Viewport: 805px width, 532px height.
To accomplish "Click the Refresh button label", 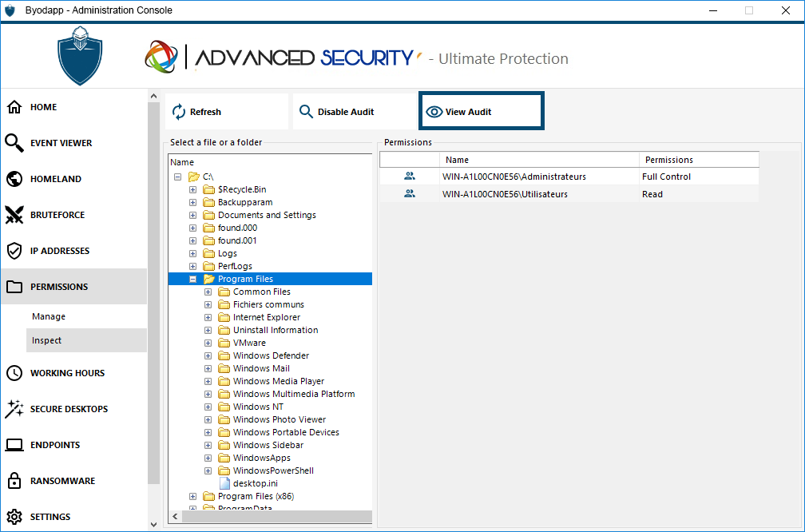I will pos(205,112).
